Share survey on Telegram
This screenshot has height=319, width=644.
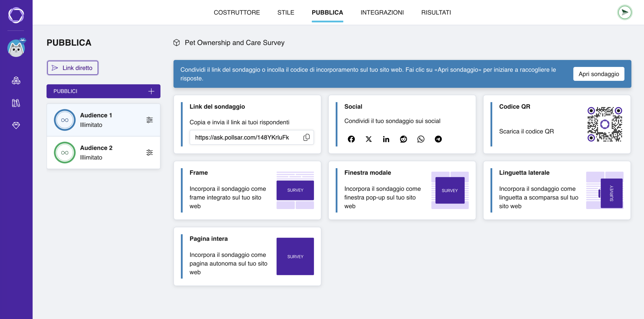[438, 139]
